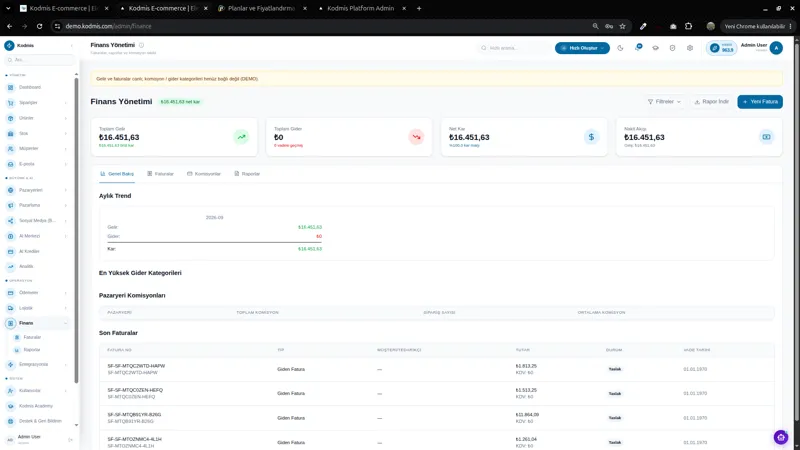Screen dimensions: 800x450
Task: Switch to the Genel Bakış tab
Action: pos(117,174)
